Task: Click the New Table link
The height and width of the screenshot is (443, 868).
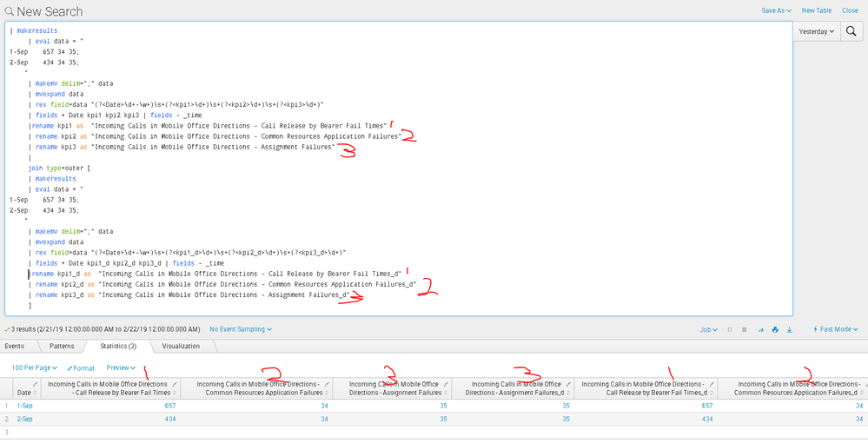Action: [x=817, y=10]
